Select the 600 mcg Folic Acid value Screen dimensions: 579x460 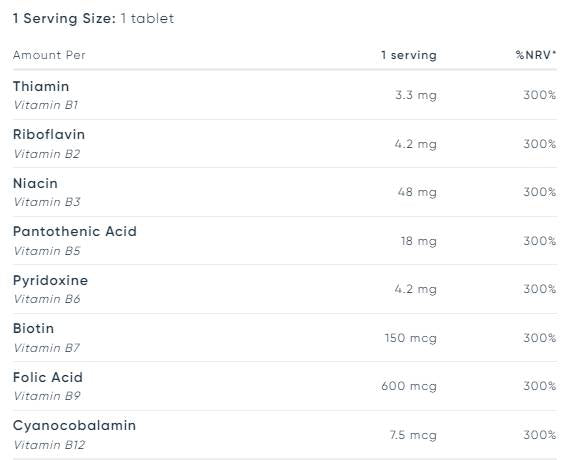pos(409,386)
